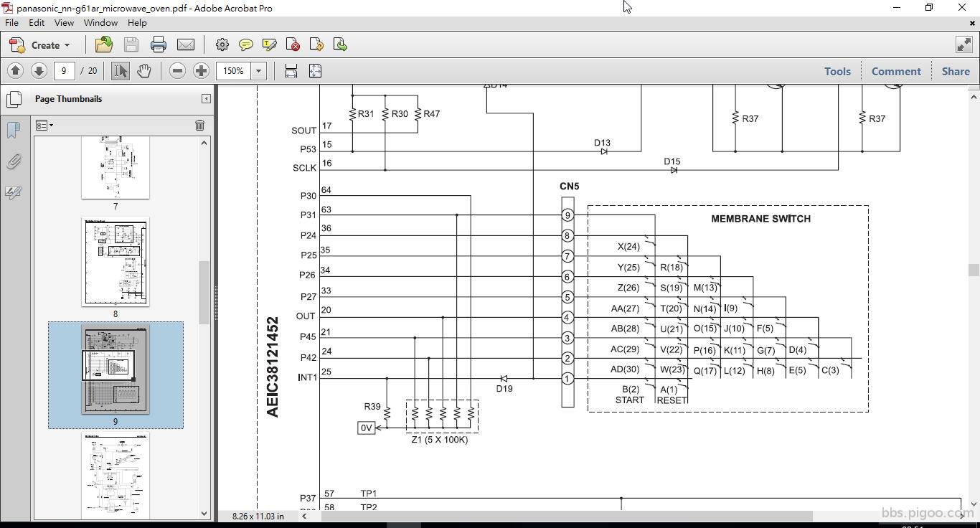Activate the Select tool cursor icon
Viewport: 980px width, 528px height.
click(120, 71)
